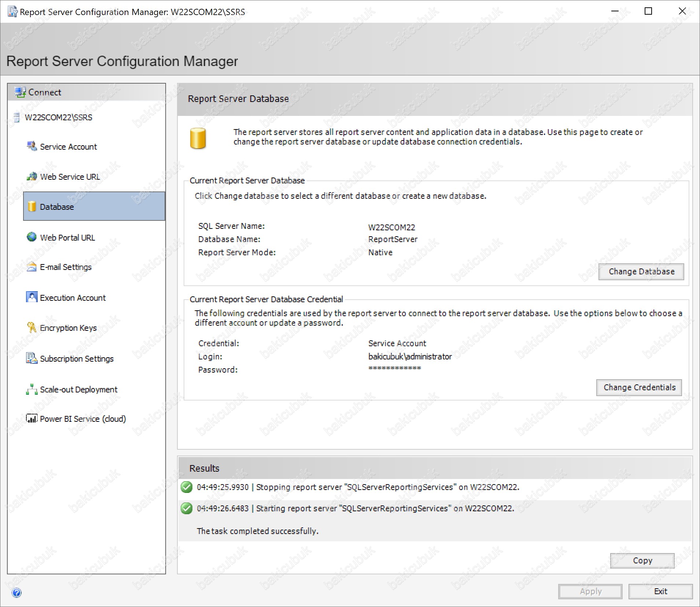Open the Scale-out Deployment page
The height and width of the screenshot is (607, 700).
(x=79, y=390)
